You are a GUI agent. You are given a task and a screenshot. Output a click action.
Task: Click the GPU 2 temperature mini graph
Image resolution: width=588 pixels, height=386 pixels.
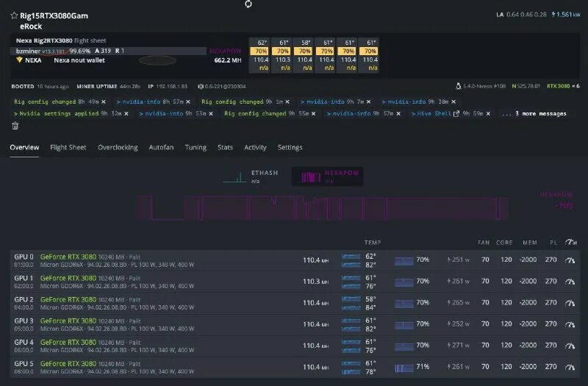(x=351, y=304)
